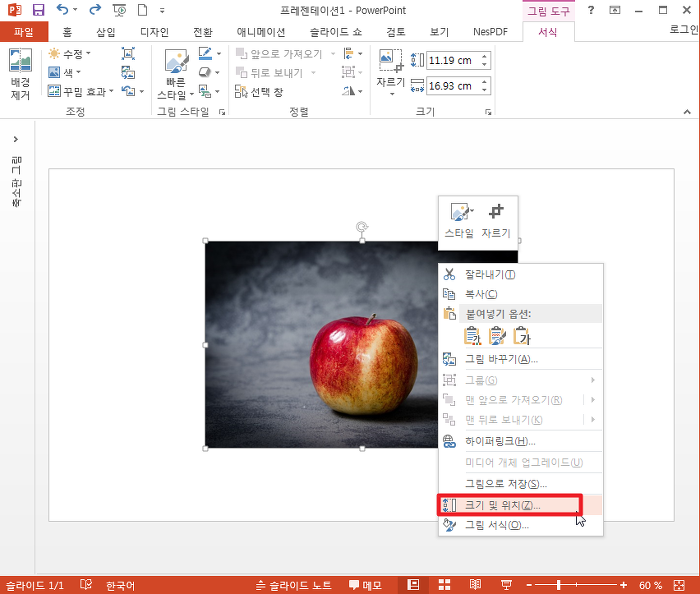Viewport: 700px width, 594px height.
Task: Click the ribbon display options icon
Action: coord(615,10)
